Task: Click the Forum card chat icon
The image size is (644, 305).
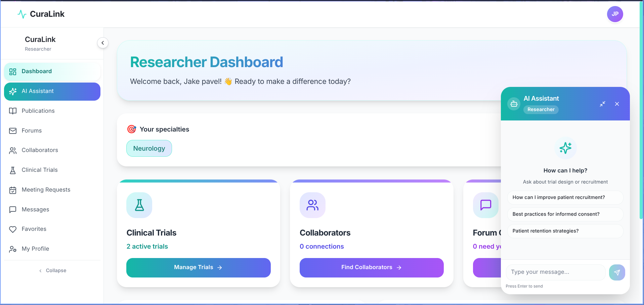Action: pyautogui.click(x=486, y=205)
